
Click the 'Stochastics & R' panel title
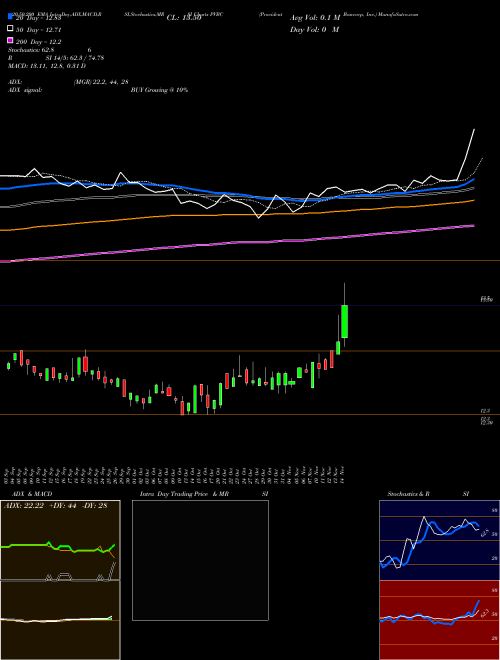[408, 494]
